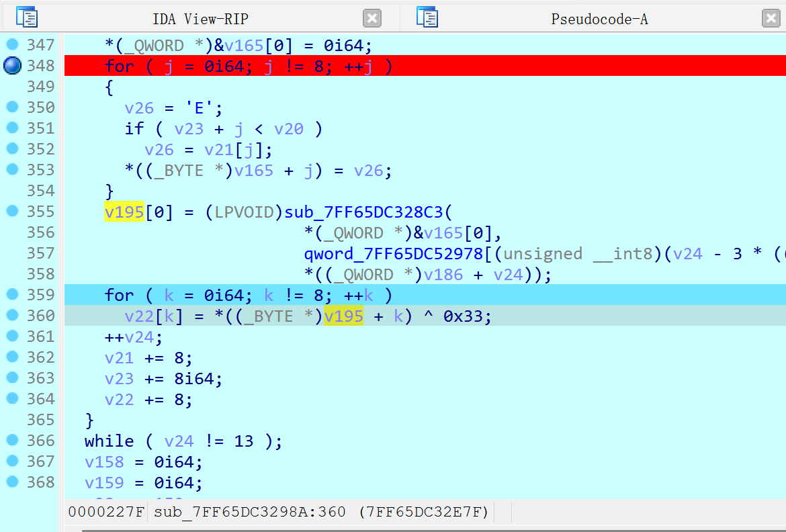786x532 pixels.
Task: Click the status bar address sub_7FF65DC3298A:360
Action: pos(250,513)
